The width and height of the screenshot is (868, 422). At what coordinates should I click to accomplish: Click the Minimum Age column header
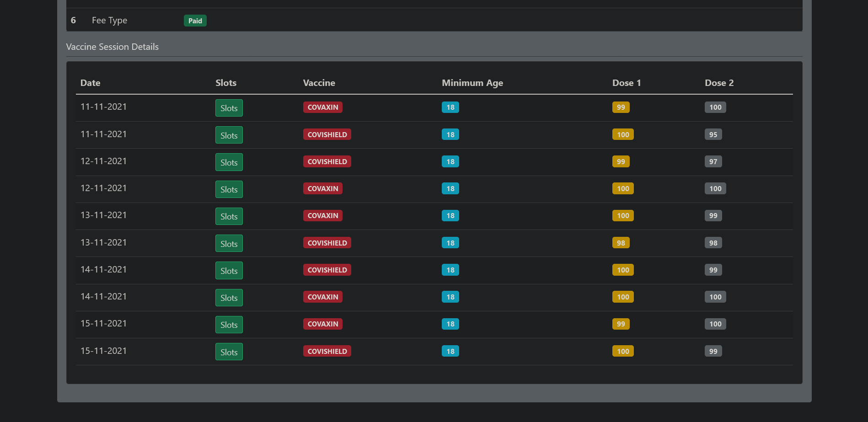coord(472,83)
